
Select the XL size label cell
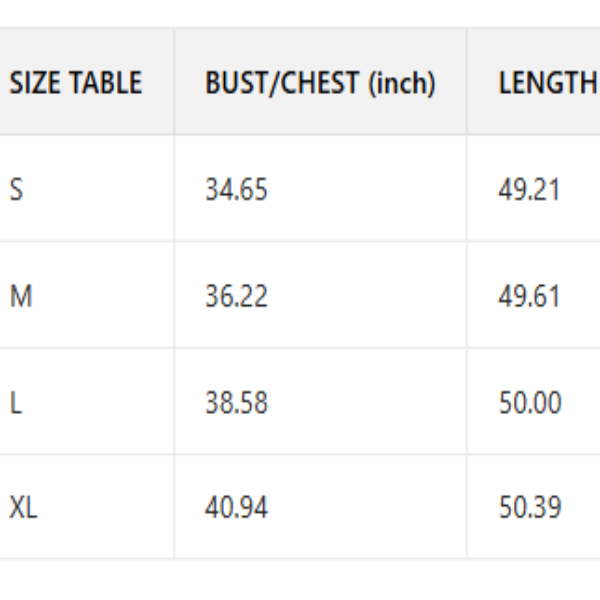[24, 508]
